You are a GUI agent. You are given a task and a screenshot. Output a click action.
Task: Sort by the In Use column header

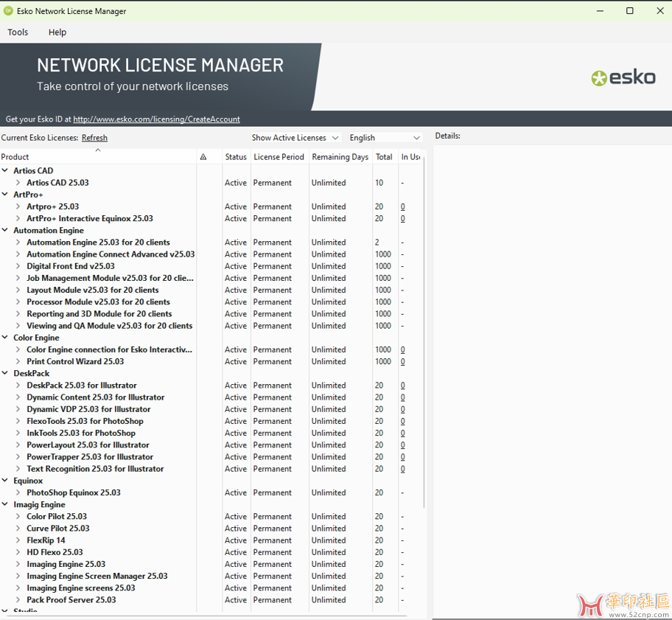coord(410,157)
